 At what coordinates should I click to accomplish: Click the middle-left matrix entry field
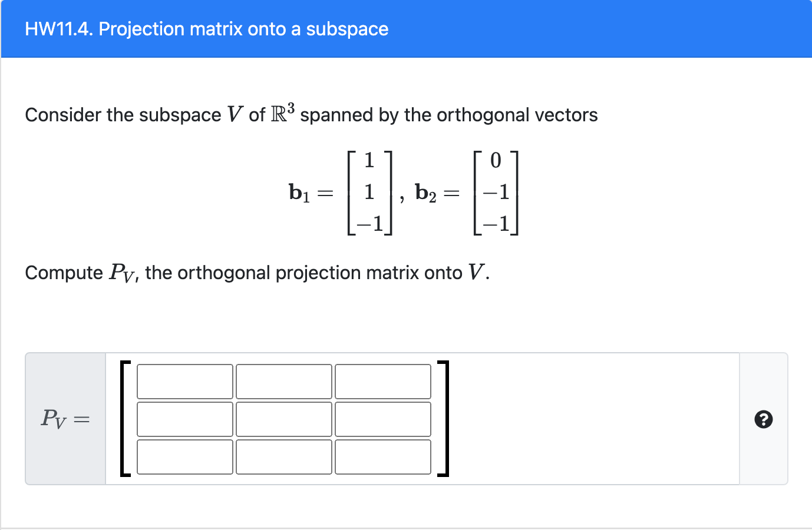(x=184, y=419)
